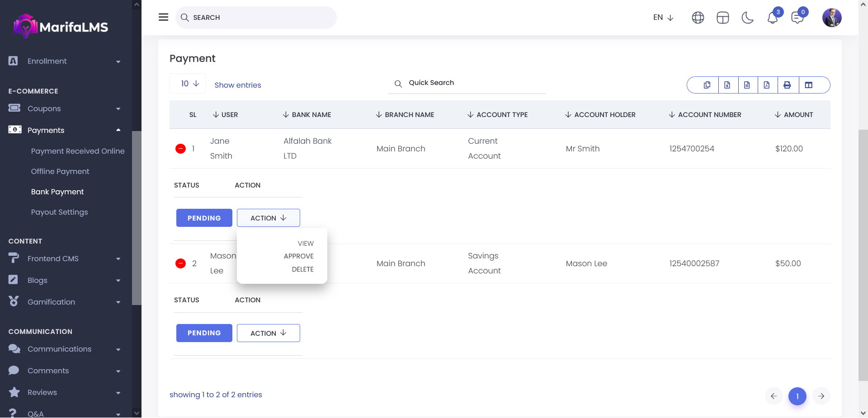Toggle the sidebar with the hamburger icon
This screenshot has width=868, height=418.
pos(164,17)
